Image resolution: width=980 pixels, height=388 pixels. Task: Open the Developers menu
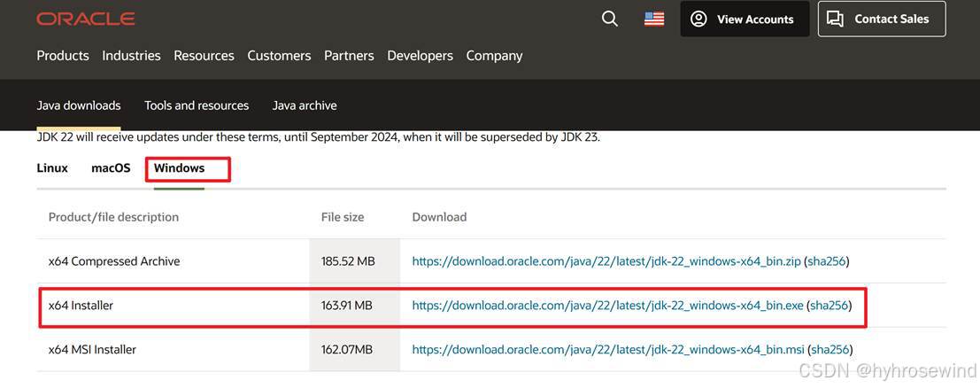pyautogui.click(x=420, y=56)
